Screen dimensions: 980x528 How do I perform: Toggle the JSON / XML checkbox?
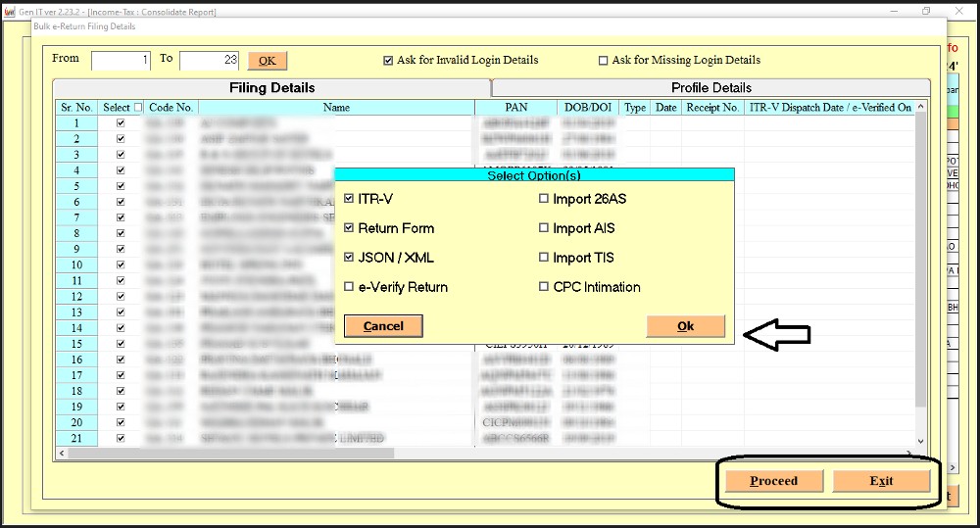pyautogui.click(x=350, y=258)
